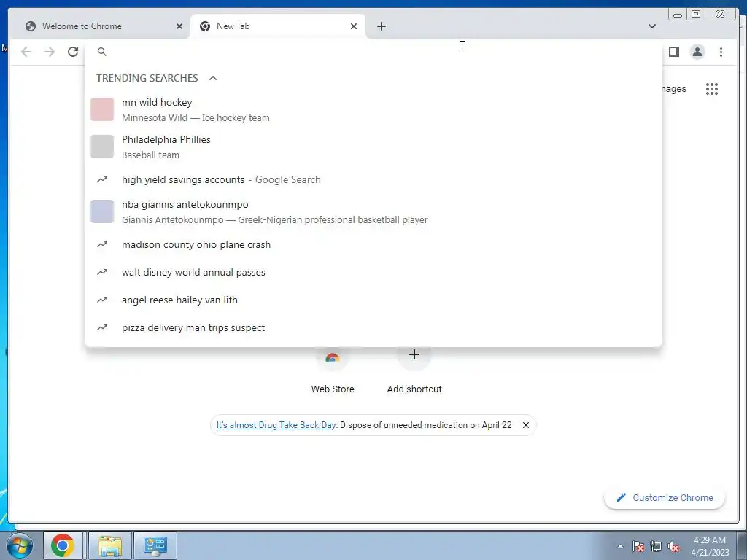Screen dimensions: 747x560
Task: Click the Control Panel taskbar icon
Action: (x=155, y=545)
